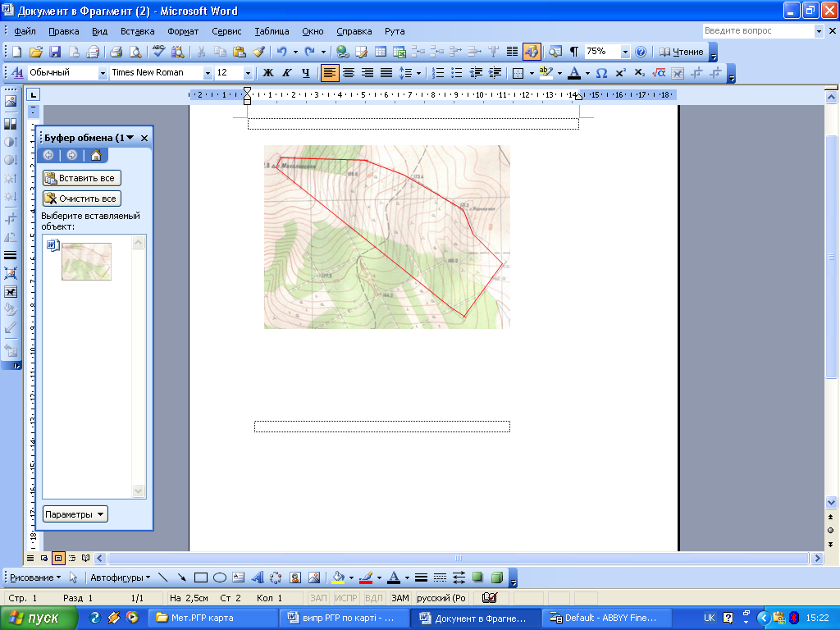The width and height of the screenshot is (840, 630).
Task: Open the Вставка menu
Action: pyautogui.click(x=137, y=31)
